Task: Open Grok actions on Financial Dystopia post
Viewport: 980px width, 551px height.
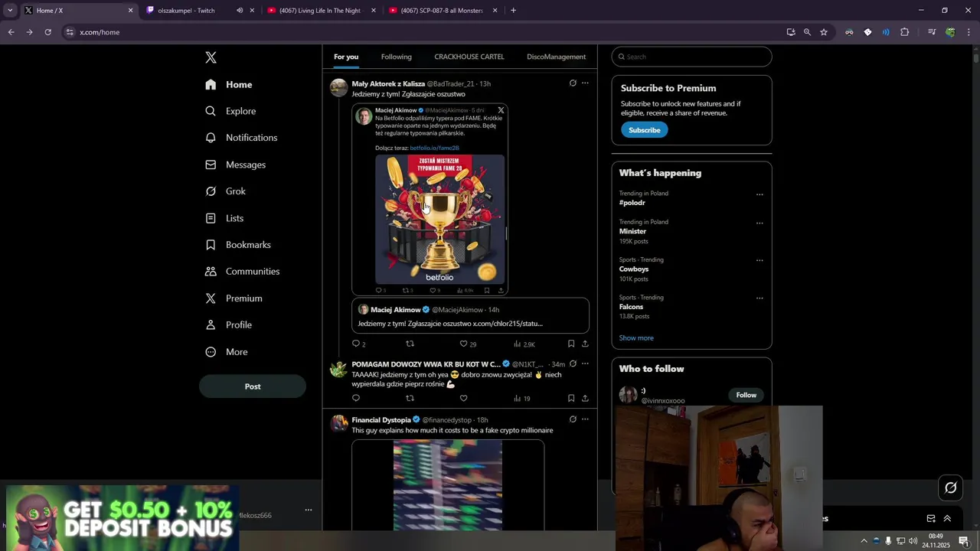Action: tap(573, 419)
